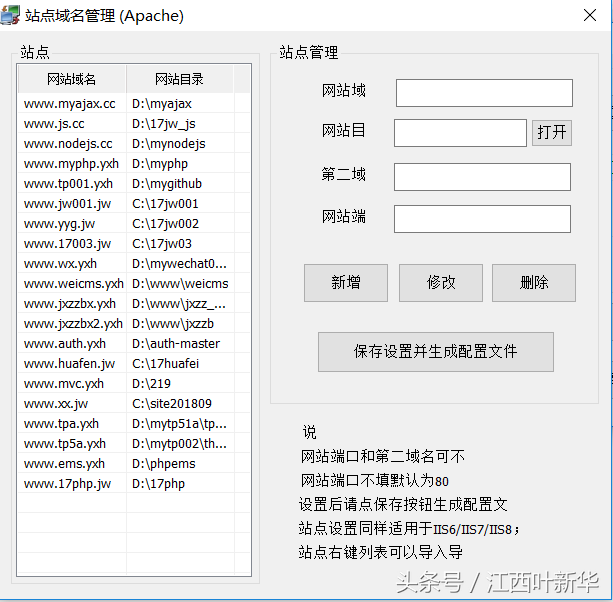
Task: Select the www.tp5a.yxh site row
Action: pos(134,443)
